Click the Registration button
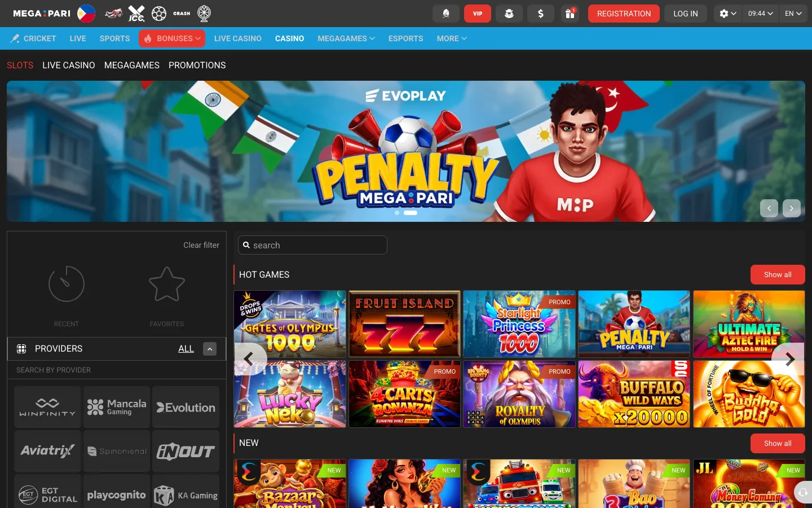The height and width of the screenshot is (508, 812). (624, 14)
